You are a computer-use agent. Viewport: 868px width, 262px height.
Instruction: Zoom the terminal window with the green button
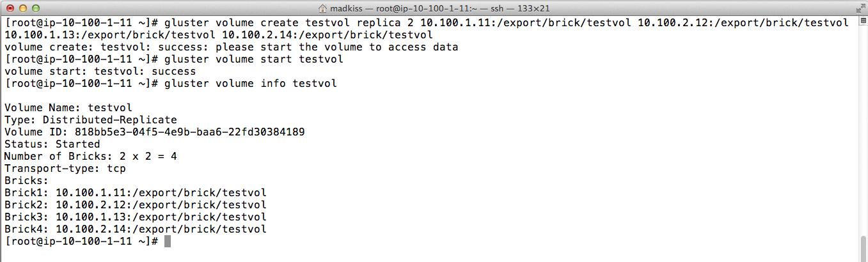tap(34, 8)
